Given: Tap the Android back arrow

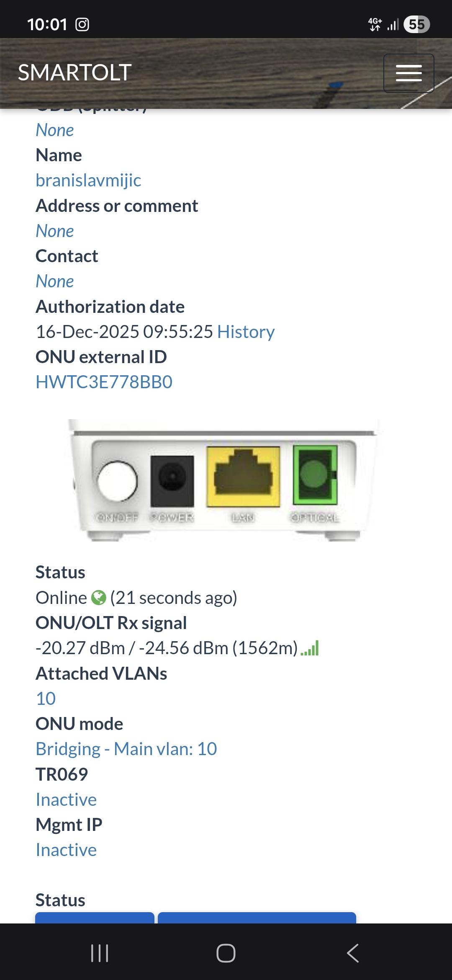Looking at the screenshot, I should point(352,953).
